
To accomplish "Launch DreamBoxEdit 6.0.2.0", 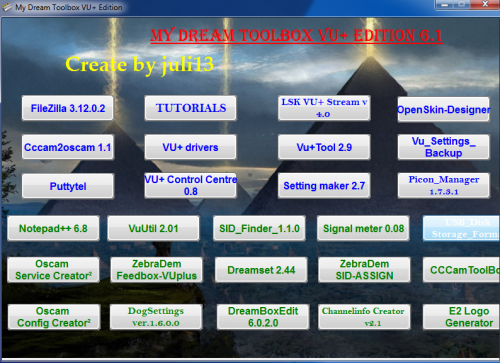I will 263,317.
